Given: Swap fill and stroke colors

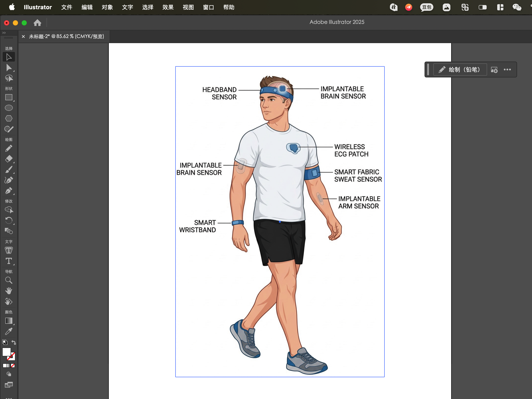Looking at the screenshot, I should [x=14, y=342].
